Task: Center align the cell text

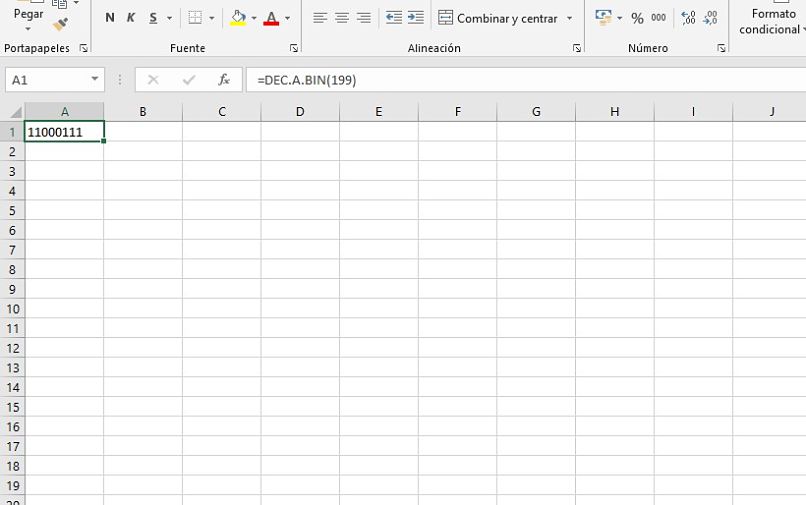Action: click(342, 19)
